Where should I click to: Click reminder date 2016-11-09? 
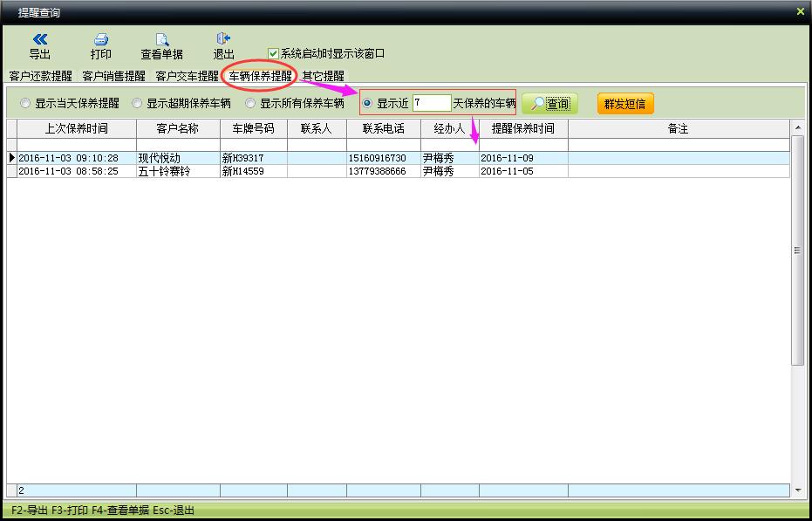click(507, 158)
